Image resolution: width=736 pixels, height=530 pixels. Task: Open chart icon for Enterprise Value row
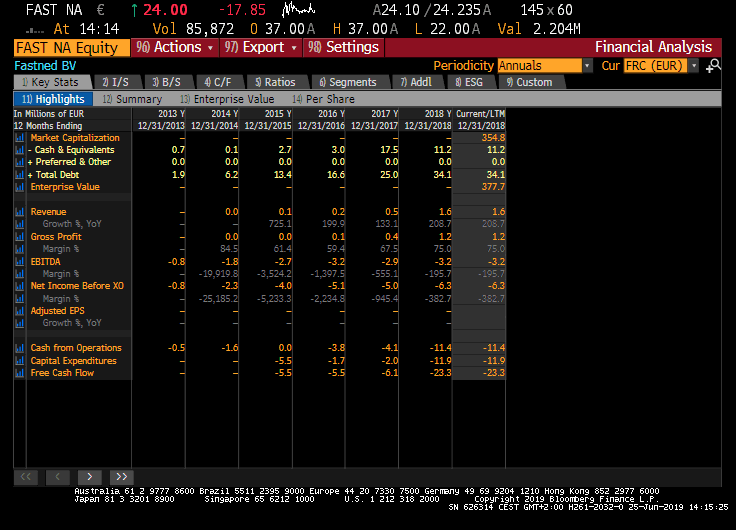coord(20,187)
